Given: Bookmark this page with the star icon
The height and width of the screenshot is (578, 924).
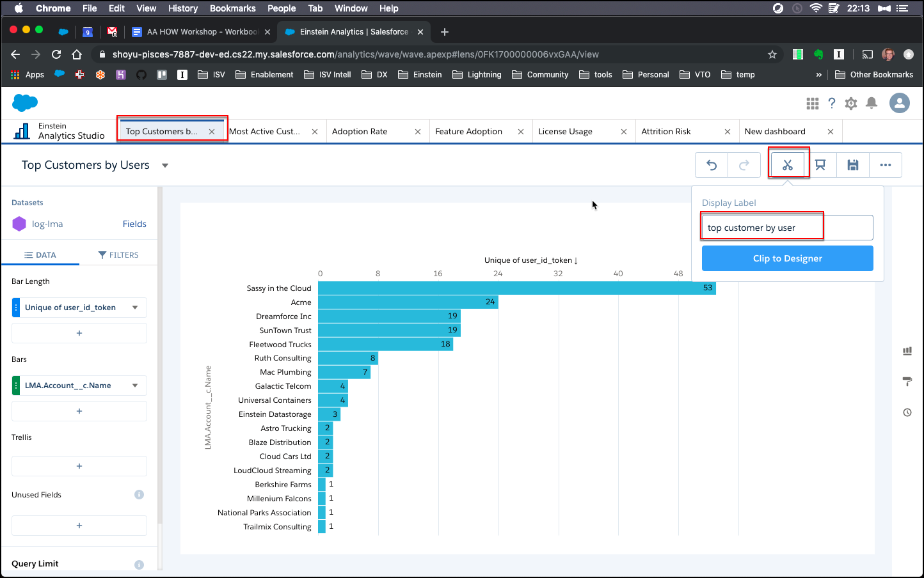Looking at the screenshot, I should pos(772,54).
